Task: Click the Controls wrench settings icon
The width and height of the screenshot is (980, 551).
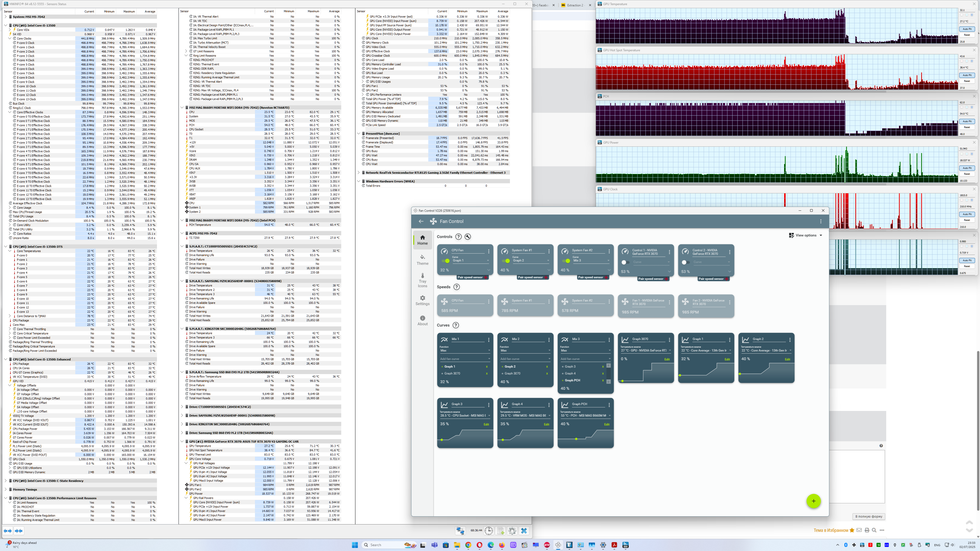Action: pyautogui.click(x=468, y=236)
